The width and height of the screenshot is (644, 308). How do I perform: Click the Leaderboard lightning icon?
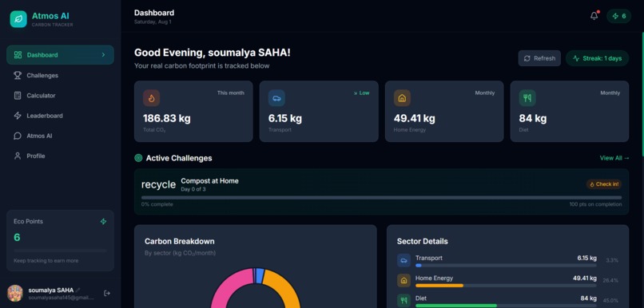[x=18, y=116]
